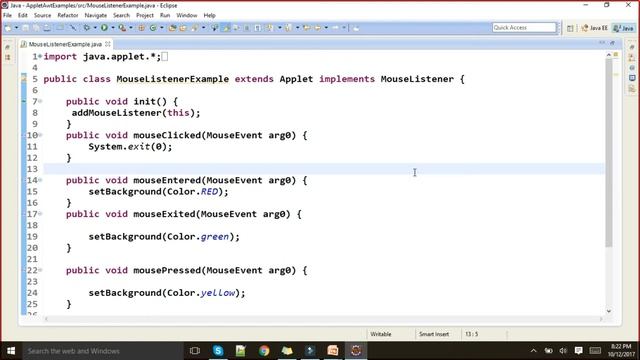This screenshot has height=360, width=640.
Task: Click the Run External Tools icon
Action: tap(122, 28)
